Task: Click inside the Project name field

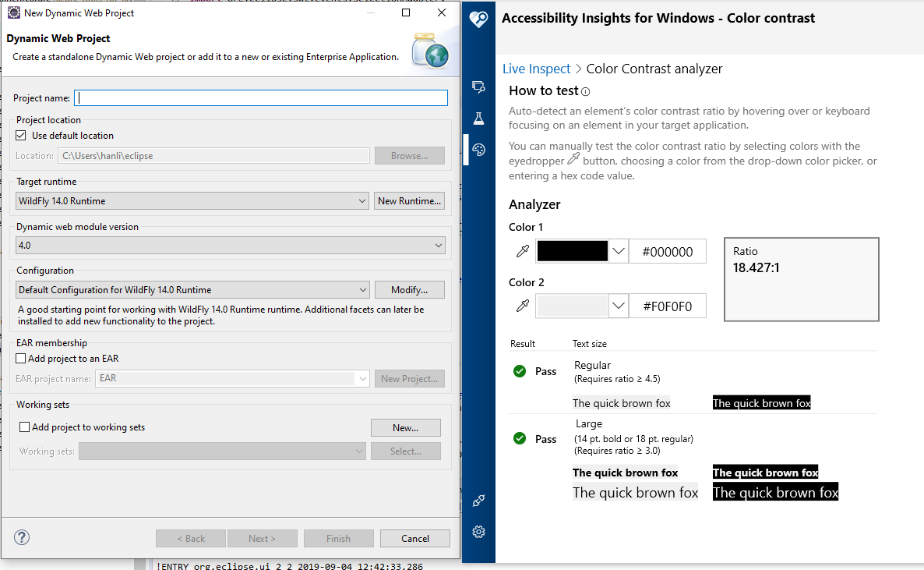Action: coord(261,97)
